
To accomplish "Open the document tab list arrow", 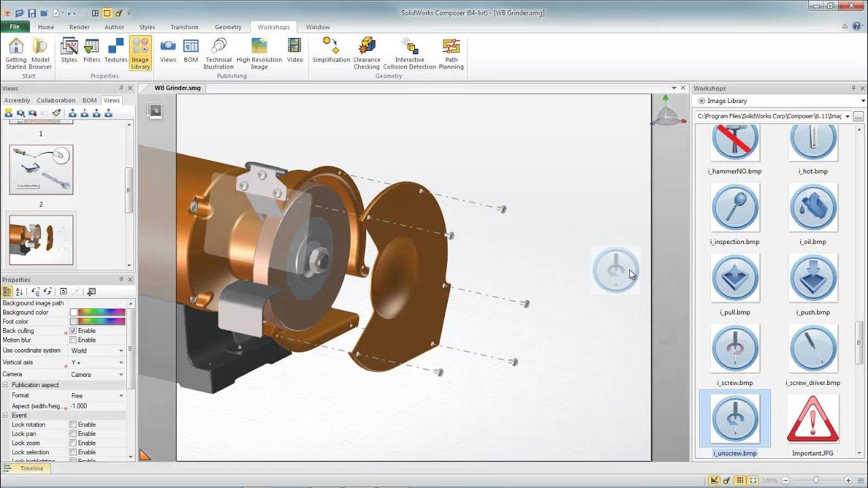I will (x=673, y=88).
